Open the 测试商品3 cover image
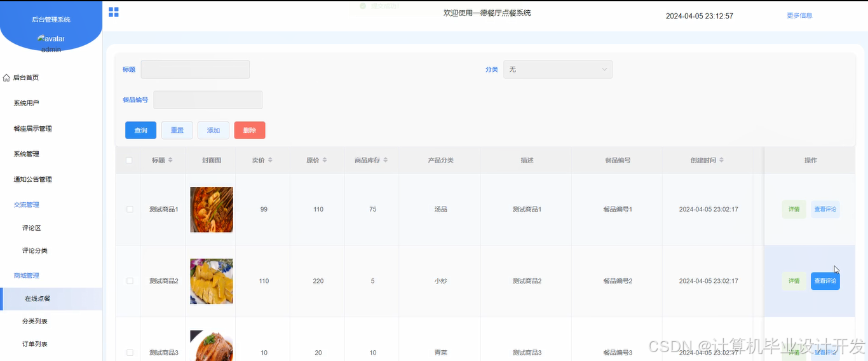Screen dimensions: 868x361 (x=212, y=345)
